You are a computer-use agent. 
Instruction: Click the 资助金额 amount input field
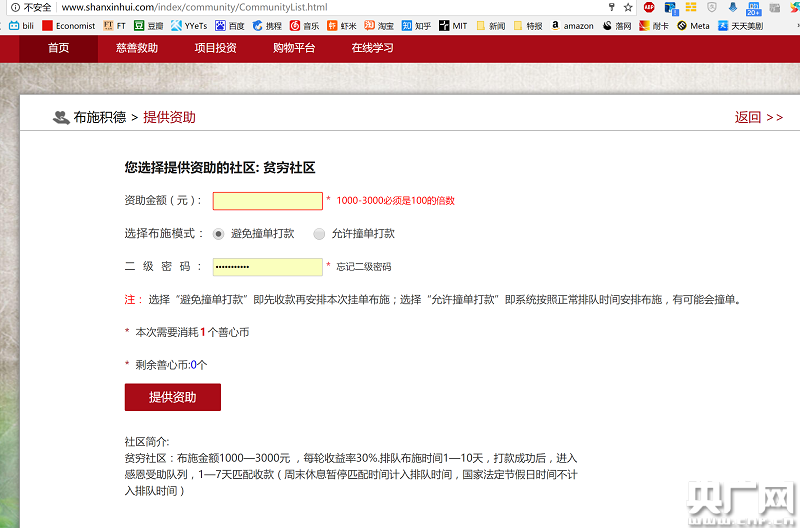click(x=267, y=201)
